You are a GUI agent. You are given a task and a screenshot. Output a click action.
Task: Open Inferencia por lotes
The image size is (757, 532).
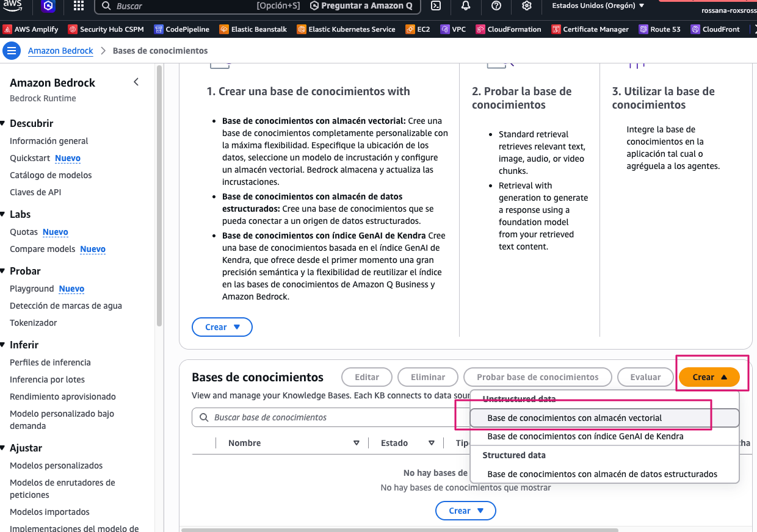(47, 379)
